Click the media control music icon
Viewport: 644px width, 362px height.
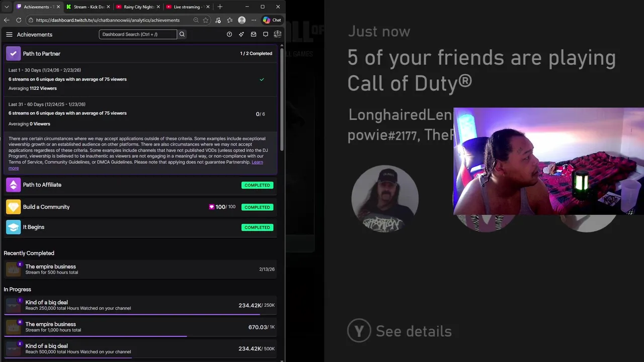tap(218, 20)
